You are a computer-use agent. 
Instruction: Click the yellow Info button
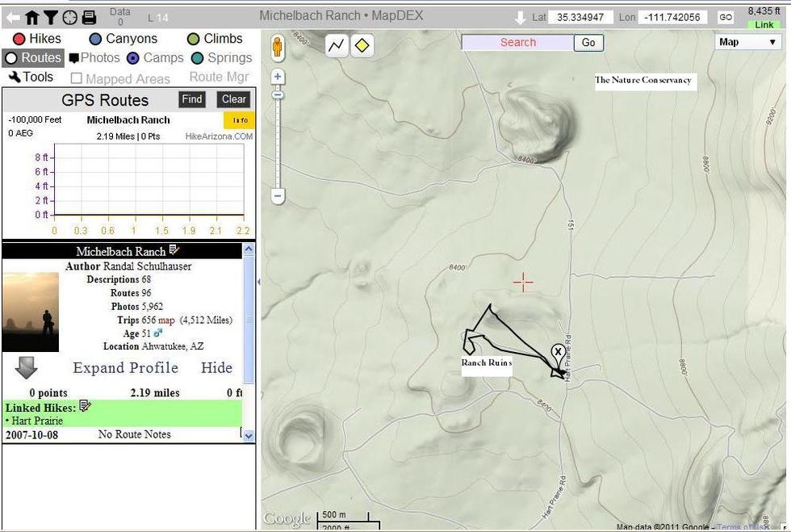pos(239,120)
